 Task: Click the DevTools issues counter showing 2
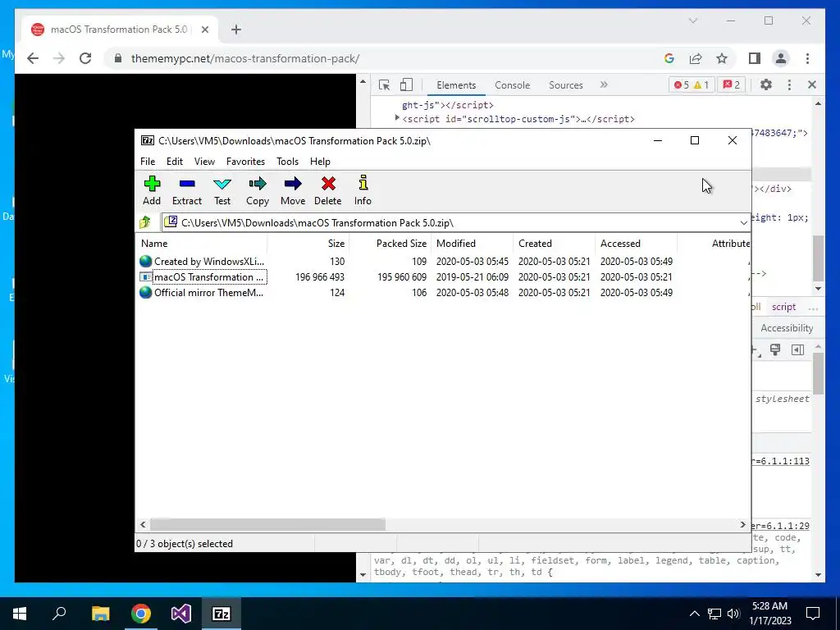(731, 84)
